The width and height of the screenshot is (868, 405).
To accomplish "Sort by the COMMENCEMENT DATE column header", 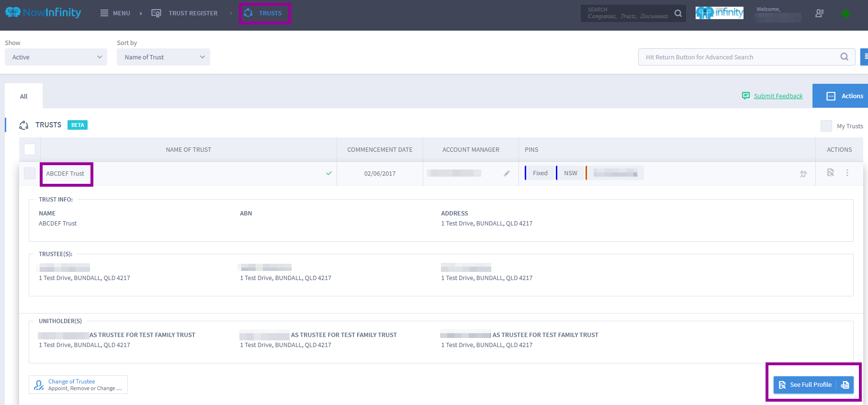I will tap(380, 150).
